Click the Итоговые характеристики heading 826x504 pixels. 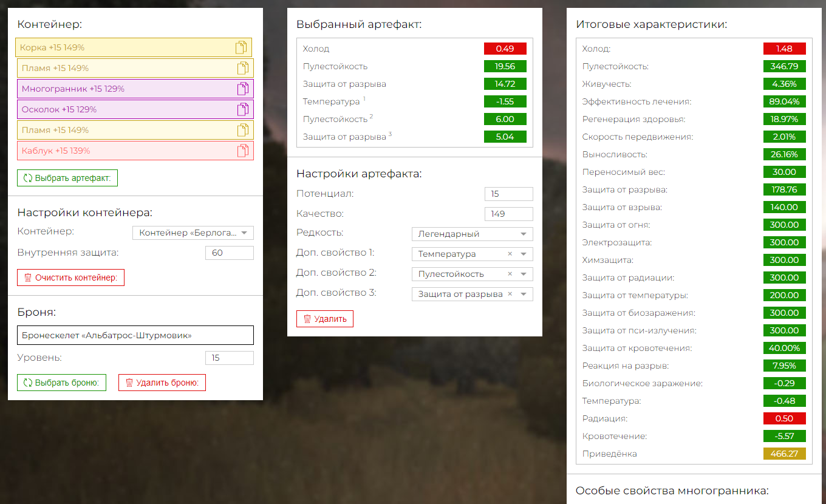(x=651, y=25)
